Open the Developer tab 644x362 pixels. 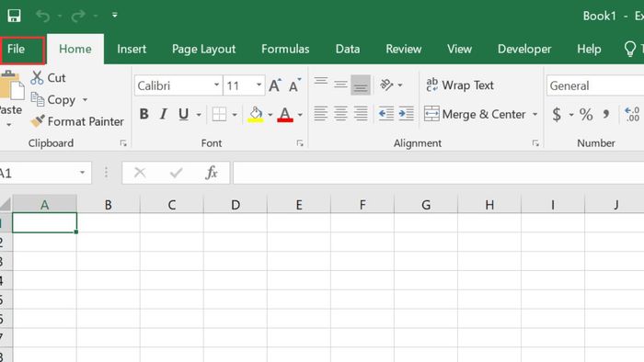pos(524,50)
